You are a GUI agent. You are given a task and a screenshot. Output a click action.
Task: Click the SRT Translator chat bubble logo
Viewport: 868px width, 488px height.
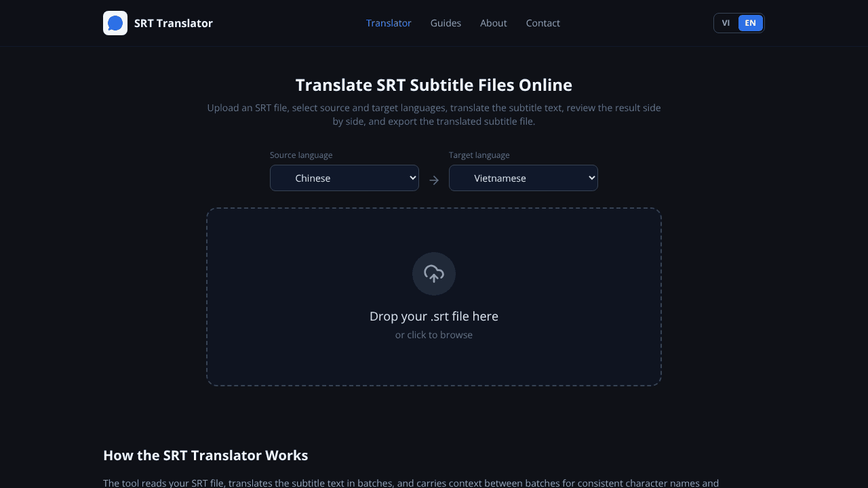(x=115, y=23)
